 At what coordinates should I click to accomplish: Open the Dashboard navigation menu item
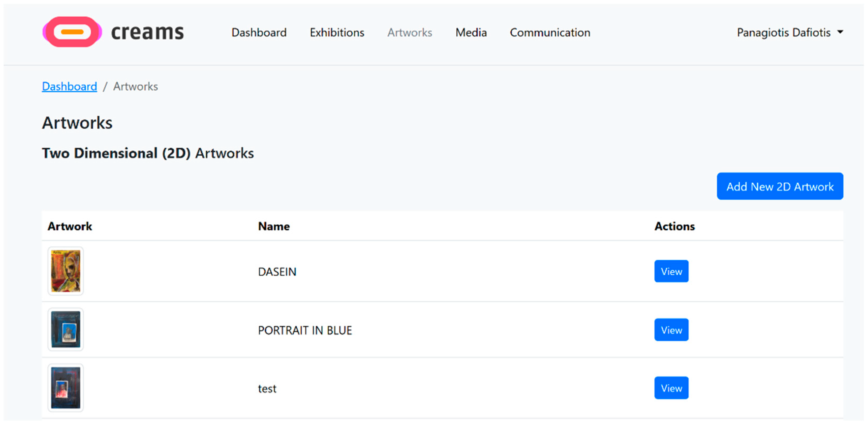(x=259, y=33)
